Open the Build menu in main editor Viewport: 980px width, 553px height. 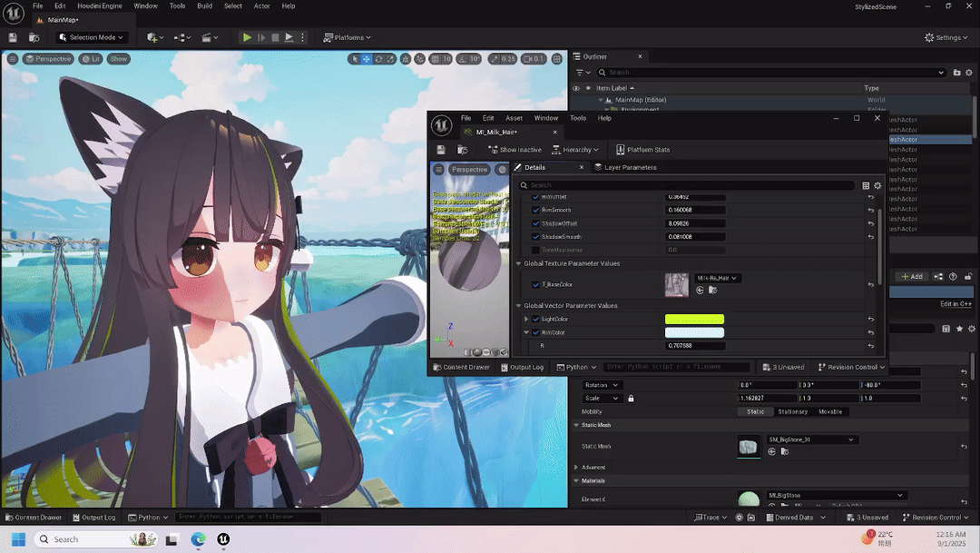click(x=204, y=5)
